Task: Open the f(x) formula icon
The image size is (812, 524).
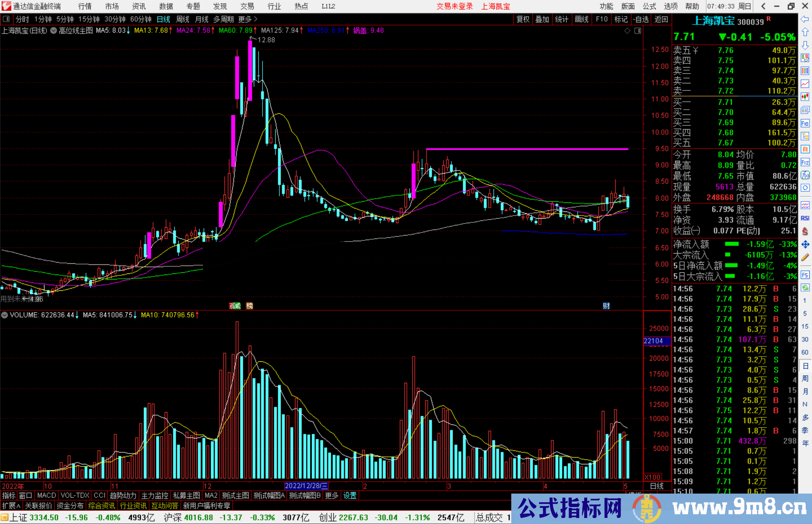Action: [805, 175]
